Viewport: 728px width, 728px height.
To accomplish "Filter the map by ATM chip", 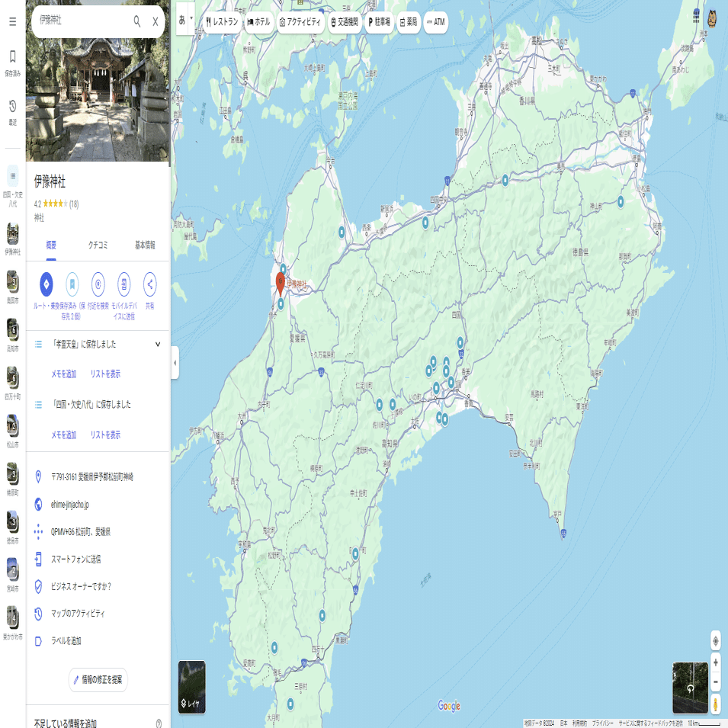I will click(436, 22).
